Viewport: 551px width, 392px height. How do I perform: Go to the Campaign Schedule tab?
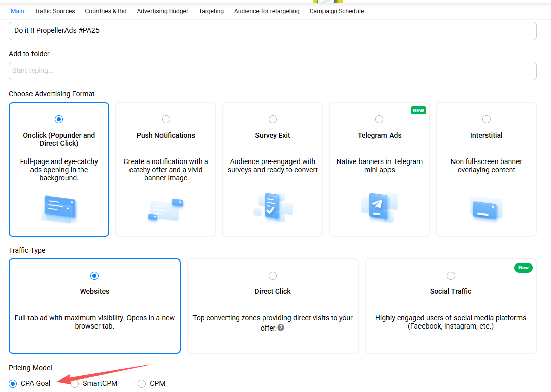point(337,11)
